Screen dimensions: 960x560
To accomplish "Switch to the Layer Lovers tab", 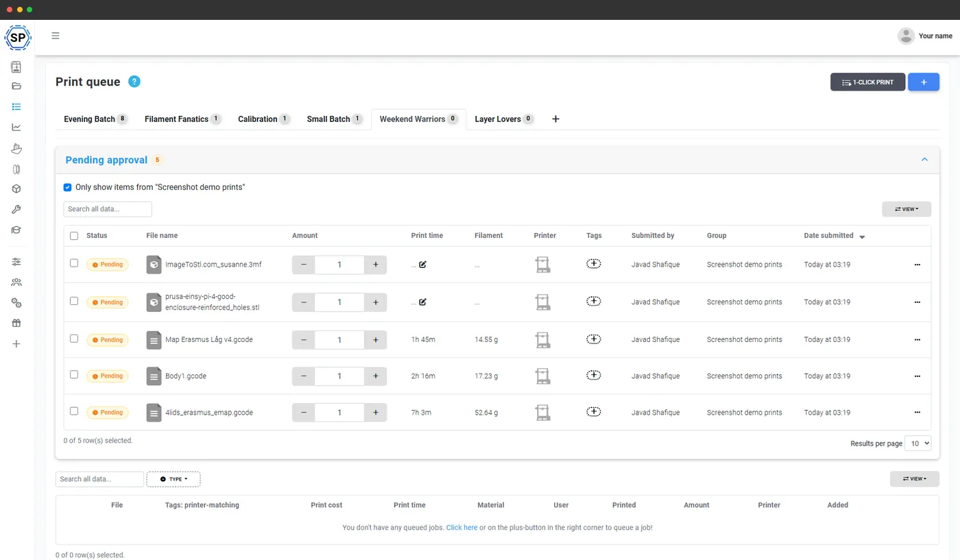I will (504, 119).
